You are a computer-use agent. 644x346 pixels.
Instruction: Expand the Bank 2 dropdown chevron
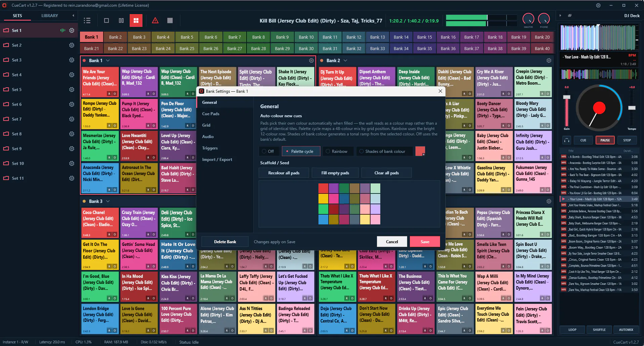(345, 60)
